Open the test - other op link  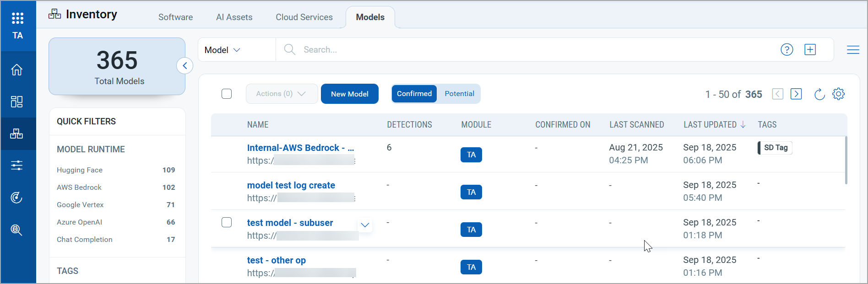(x=277, y=260)
